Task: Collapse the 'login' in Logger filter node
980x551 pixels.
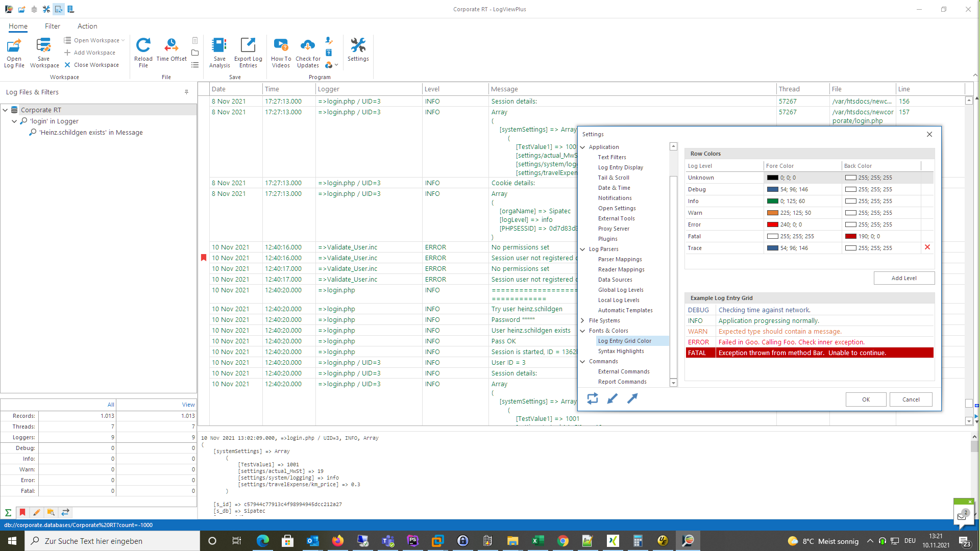Action: pyautogui.click(x=14, y=121)
